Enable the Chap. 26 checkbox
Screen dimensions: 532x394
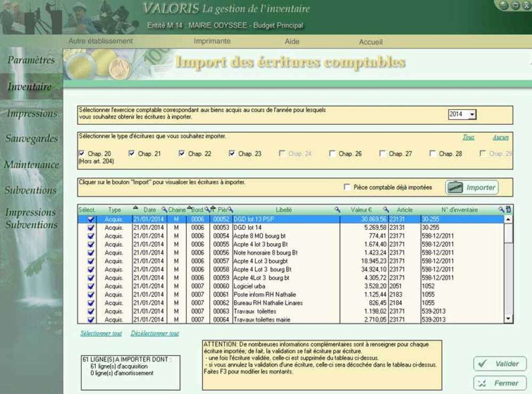[x=332, y=154]
